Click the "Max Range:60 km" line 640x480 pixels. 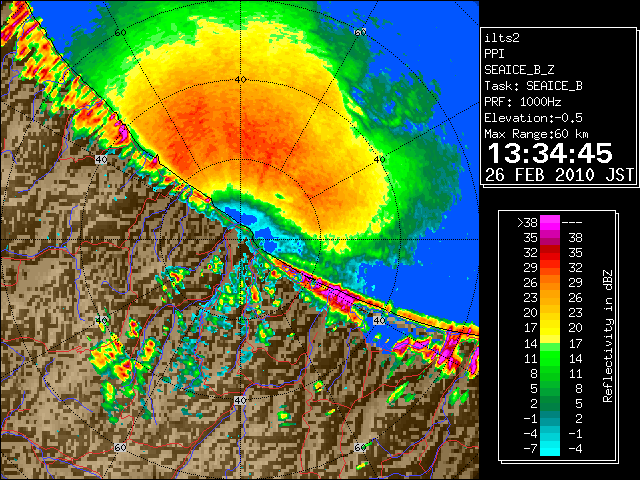[x=536, y=134]
